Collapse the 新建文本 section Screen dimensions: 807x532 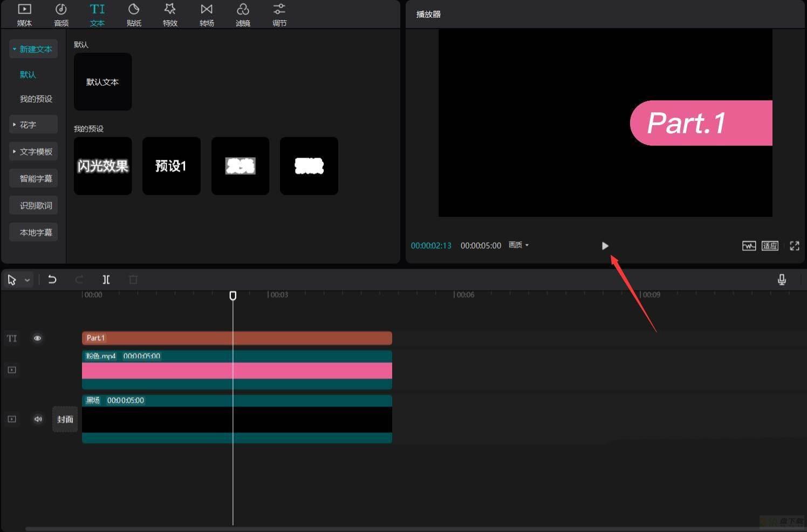(x=33, y=49)
